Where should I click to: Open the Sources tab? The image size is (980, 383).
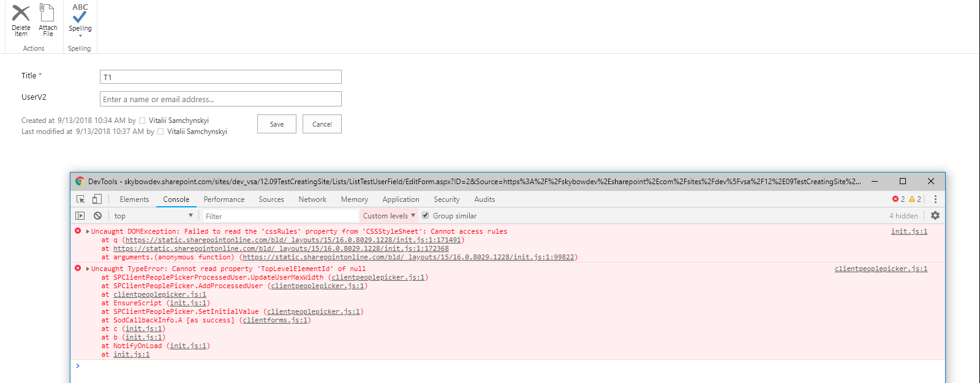[x=271, y=199]
